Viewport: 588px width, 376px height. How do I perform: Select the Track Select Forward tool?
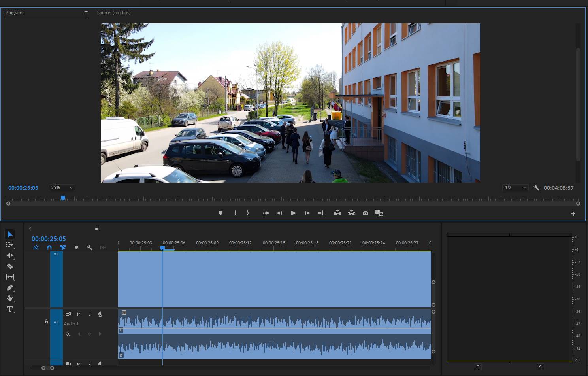point(10,245)
